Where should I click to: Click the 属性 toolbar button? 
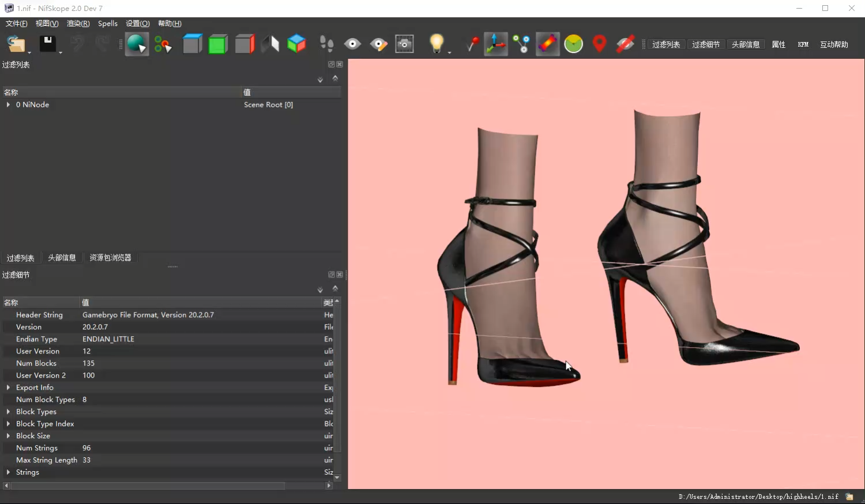[778, 44]
